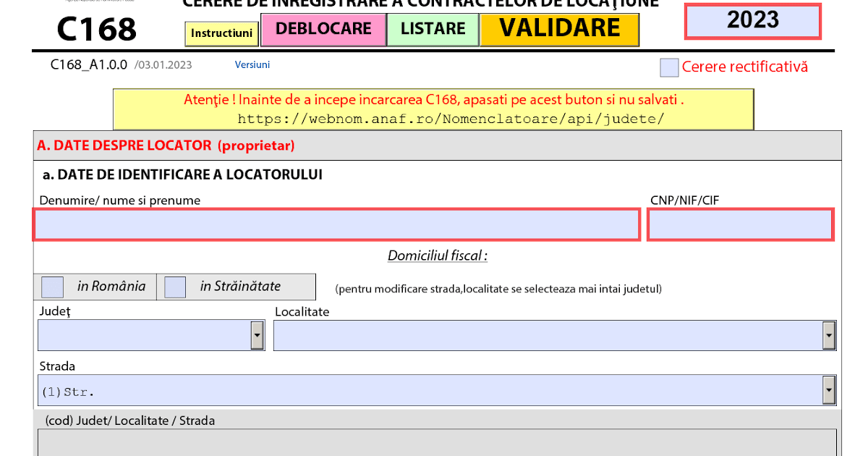Screen dimensions: 868x456
Task: Click the Domiciliul fiscal heading
Action: [438, 256]
